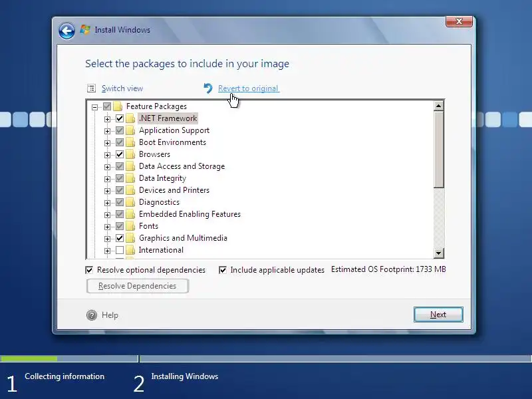Toggle the Data Integrity checkbox
532x399 pixels.
(120, 178)
